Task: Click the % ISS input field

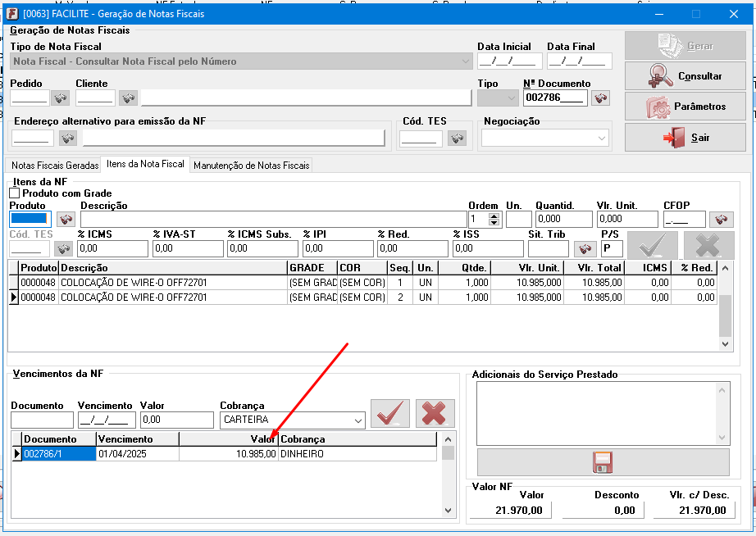Action: (x=488, y=248)
